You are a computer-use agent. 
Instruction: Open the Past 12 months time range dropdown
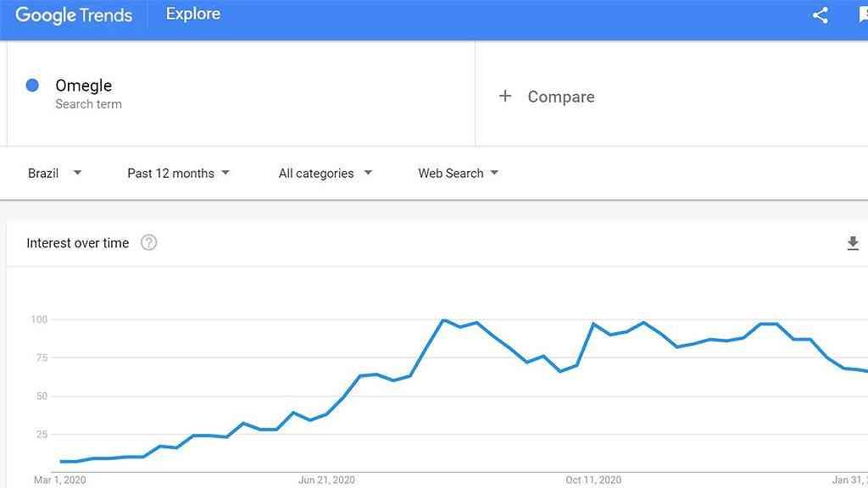tap(178, 173)
